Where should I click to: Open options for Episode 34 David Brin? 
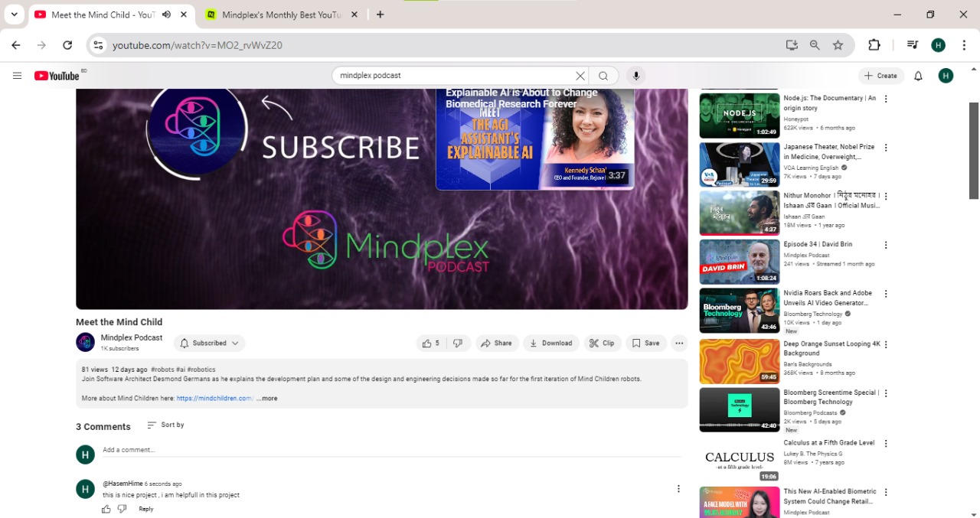[x=886, y=245]
